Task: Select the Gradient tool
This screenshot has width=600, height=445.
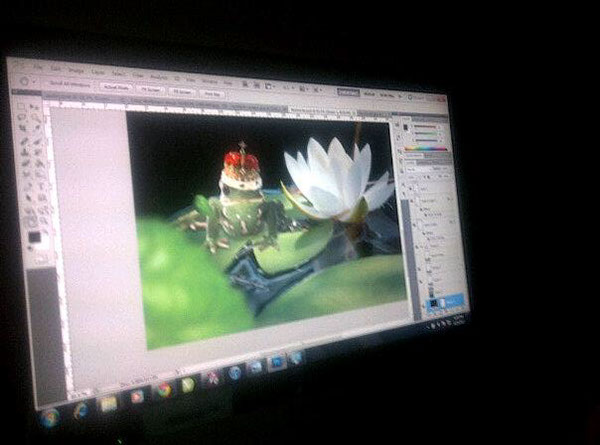Action: (40, 165)
